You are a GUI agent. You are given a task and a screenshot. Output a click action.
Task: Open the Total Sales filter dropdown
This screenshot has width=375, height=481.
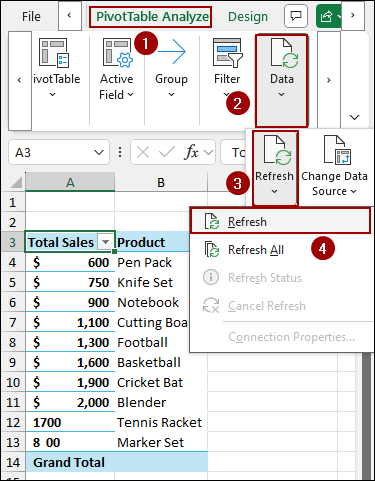click(x=106, y=242)
